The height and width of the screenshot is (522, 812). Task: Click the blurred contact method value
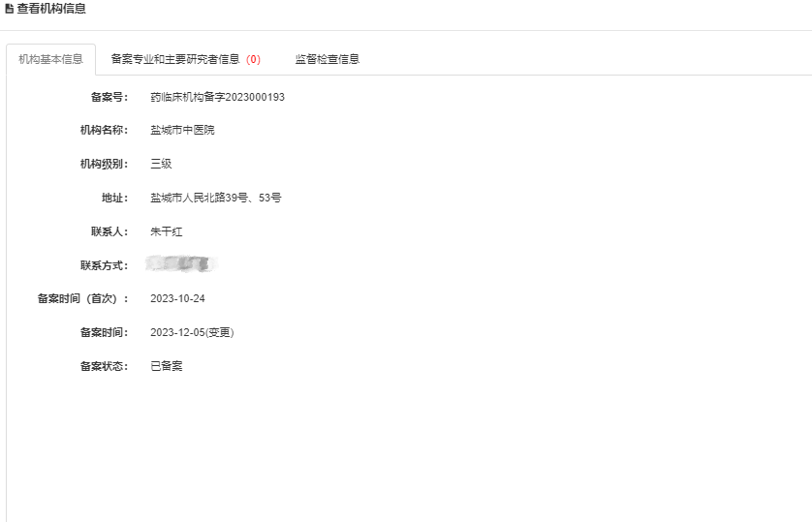click(180, 263)
